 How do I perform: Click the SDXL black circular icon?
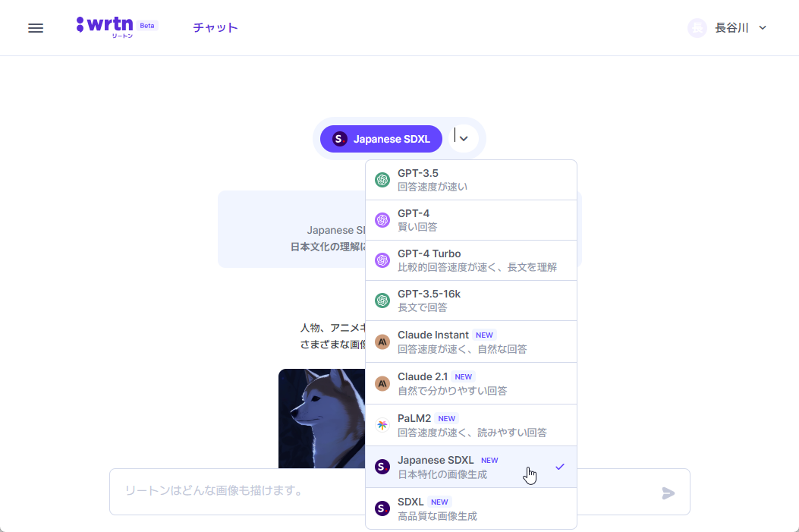coord(382,508)
